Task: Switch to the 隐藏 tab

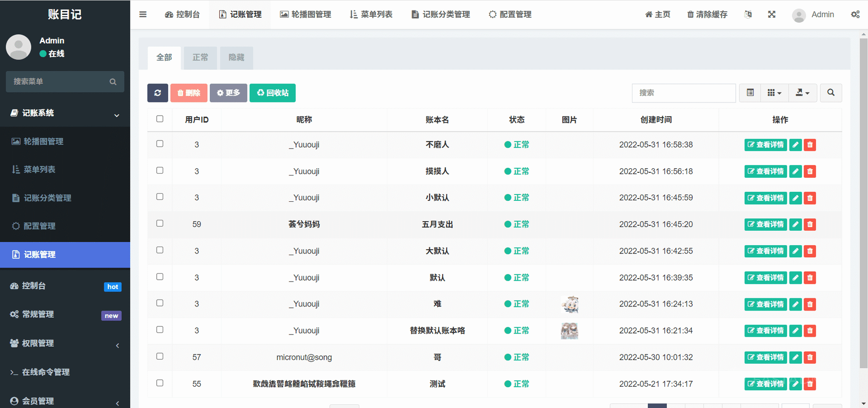Action: pos(236,58)
